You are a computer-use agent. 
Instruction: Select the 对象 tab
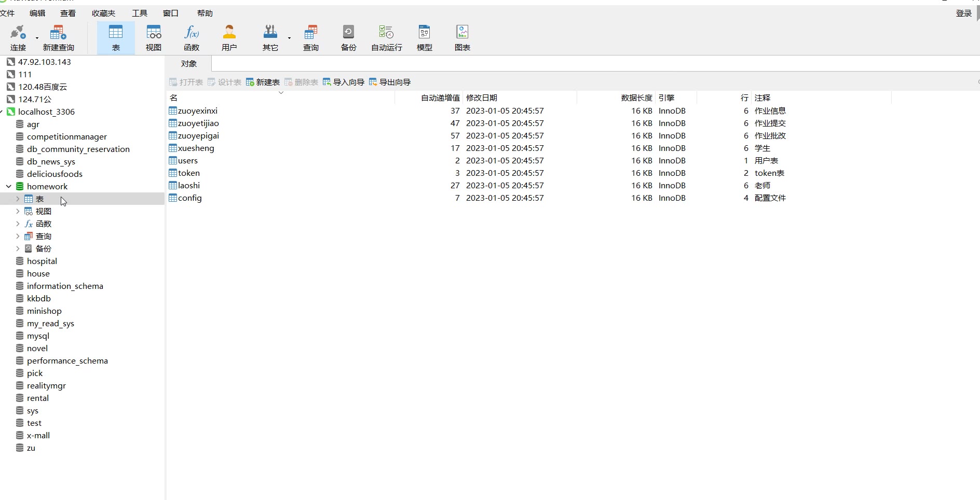pos(189,63)
